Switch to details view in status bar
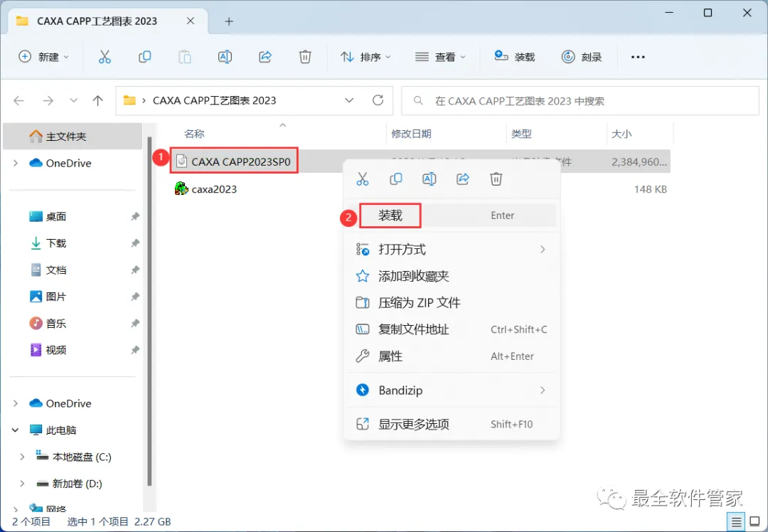The height and width of the screenshot is (532, 768). click(736, 522)
